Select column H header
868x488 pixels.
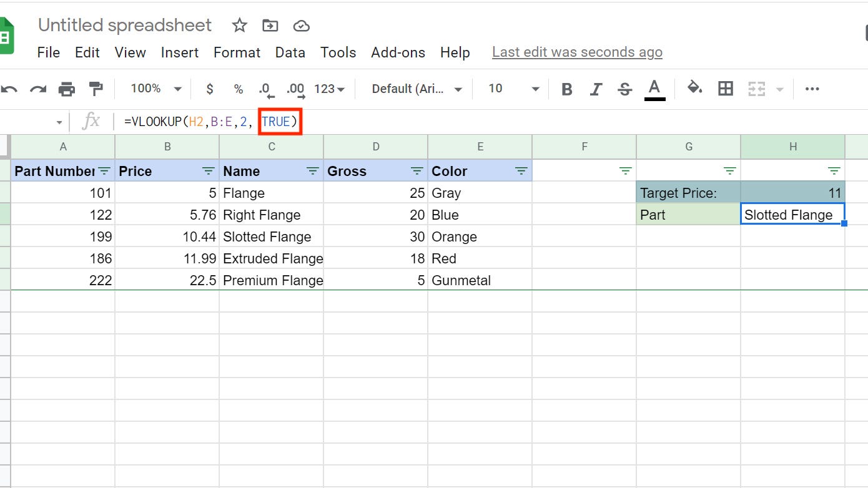(x=793, y=147)
